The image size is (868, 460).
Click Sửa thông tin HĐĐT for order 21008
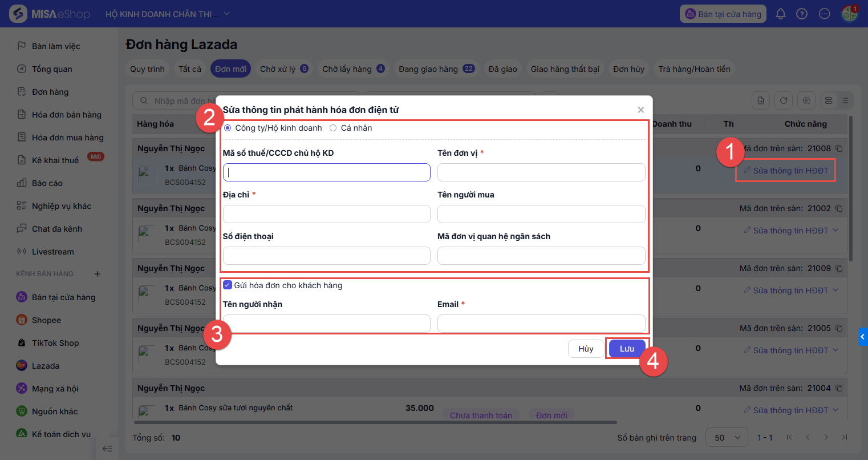(x=786, y=170)
